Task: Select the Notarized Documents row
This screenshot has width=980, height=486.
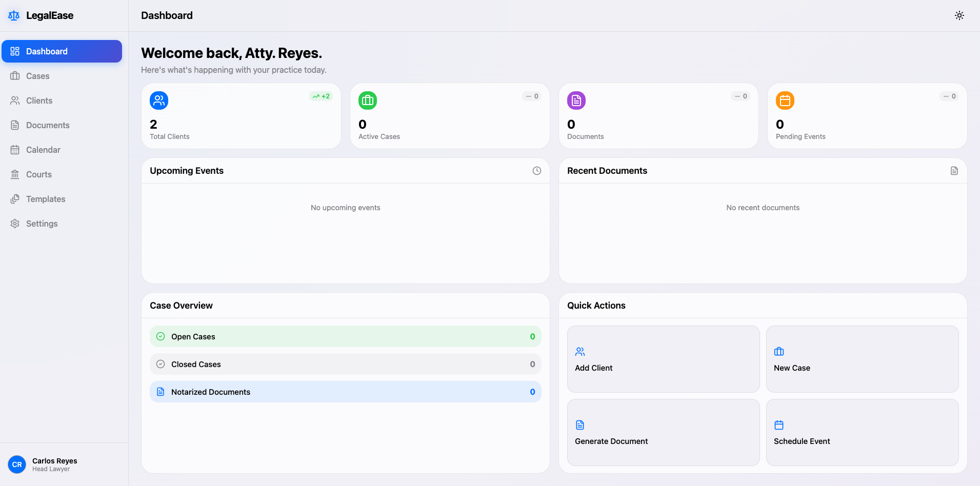Action: (346, 392)
